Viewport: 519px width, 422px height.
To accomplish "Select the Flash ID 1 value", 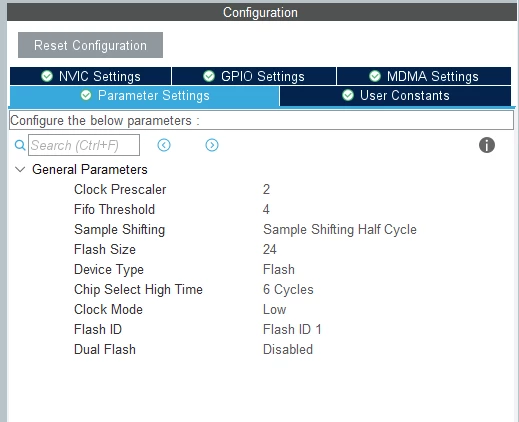I will coord(292,329).
